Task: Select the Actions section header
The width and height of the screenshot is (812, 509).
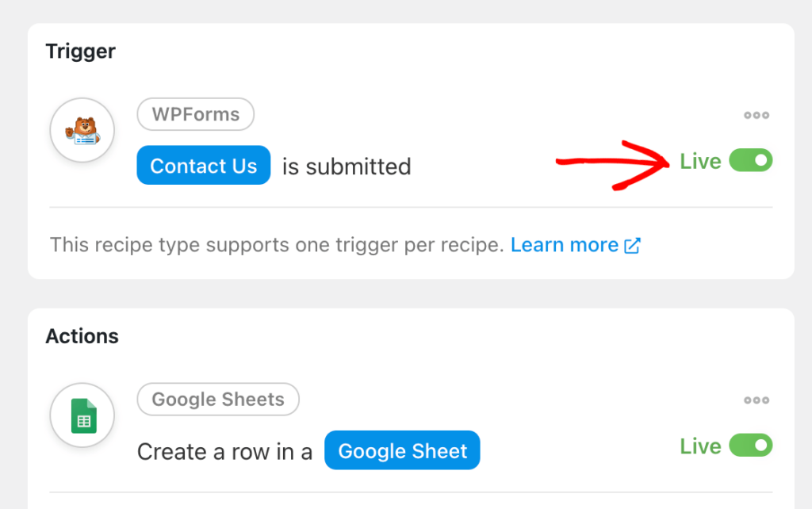Action: [x=82, y=336]
